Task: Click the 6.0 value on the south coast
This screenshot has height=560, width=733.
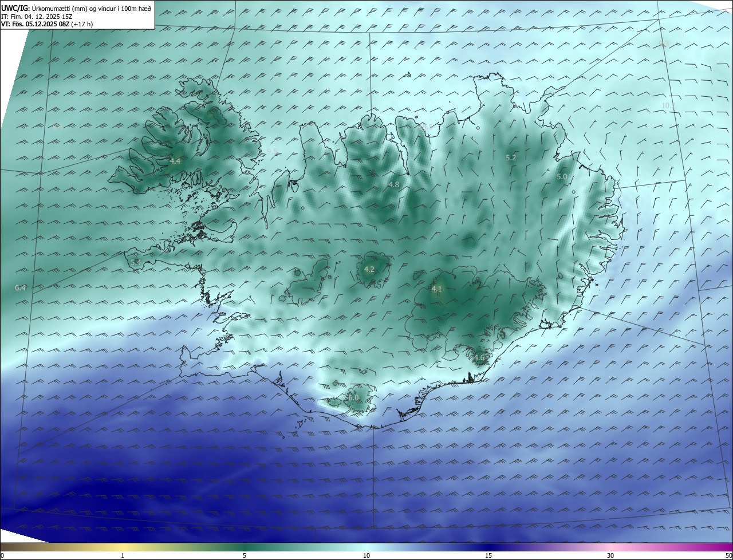Action: [x=353, y=397]
